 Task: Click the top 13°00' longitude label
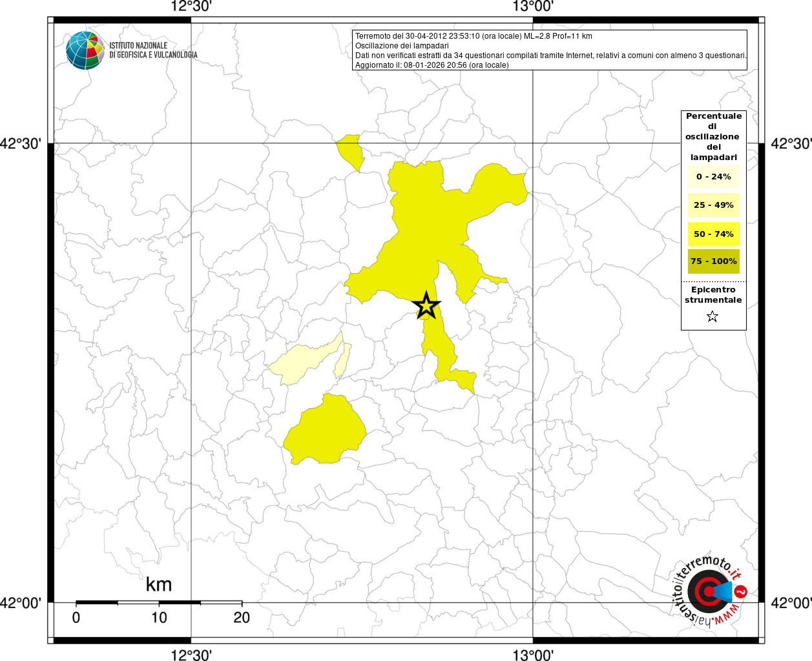pyautogui.click(x=533, y=6)
